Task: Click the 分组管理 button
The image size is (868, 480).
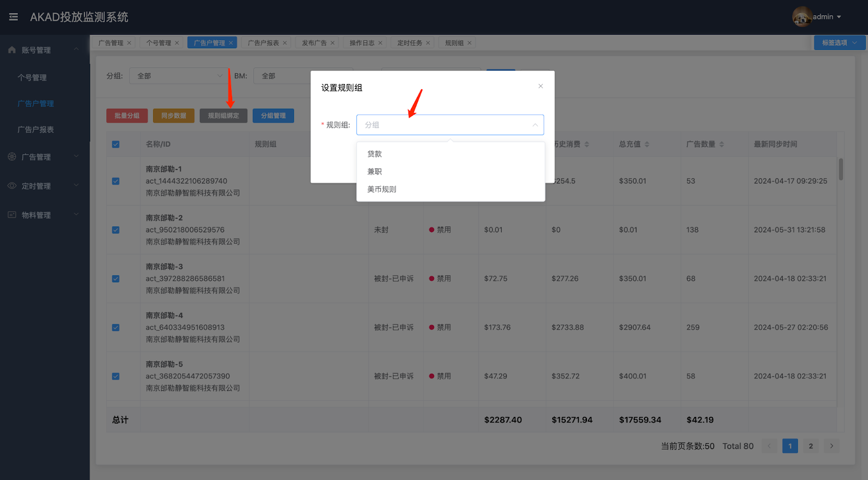Action: point(273,116)
